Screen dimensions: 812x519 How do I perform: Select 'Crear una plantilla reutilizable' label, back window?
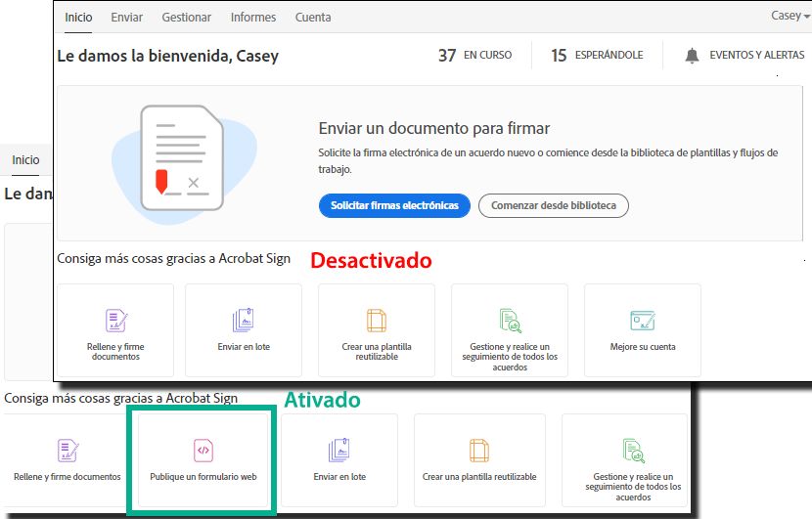[479, 477]
